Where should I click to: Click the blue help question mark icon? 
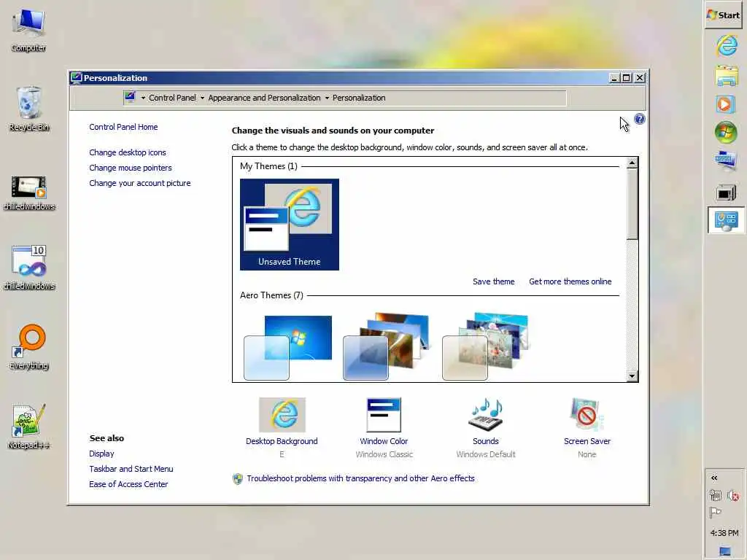tap(639, 119)
